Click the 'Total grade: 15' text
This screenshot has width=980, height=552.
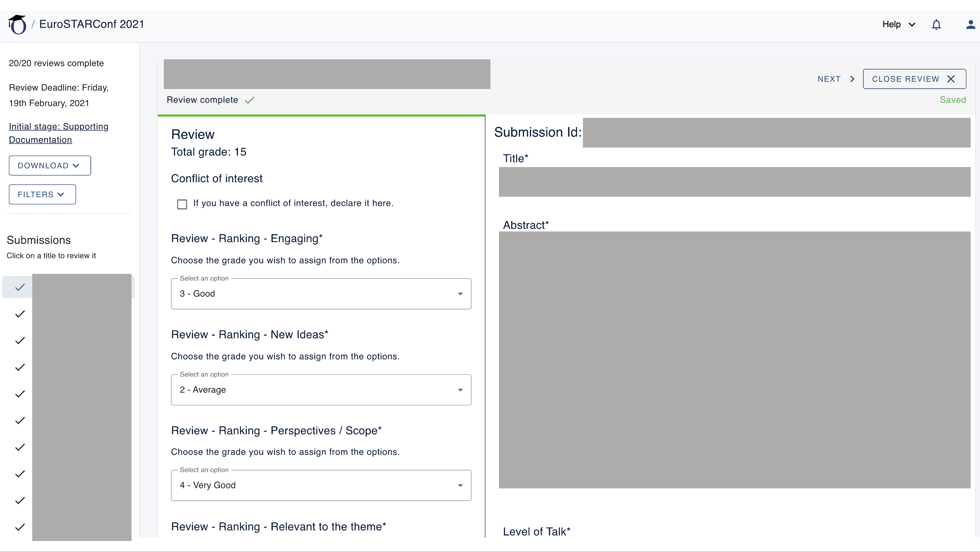(209, 152)
